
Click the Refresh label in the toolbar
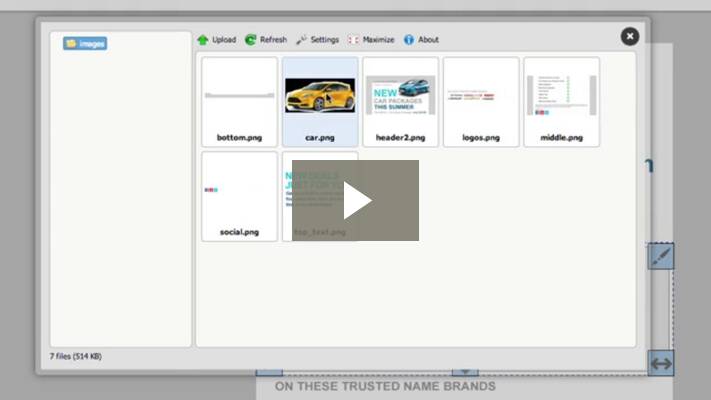click(273, 40)
